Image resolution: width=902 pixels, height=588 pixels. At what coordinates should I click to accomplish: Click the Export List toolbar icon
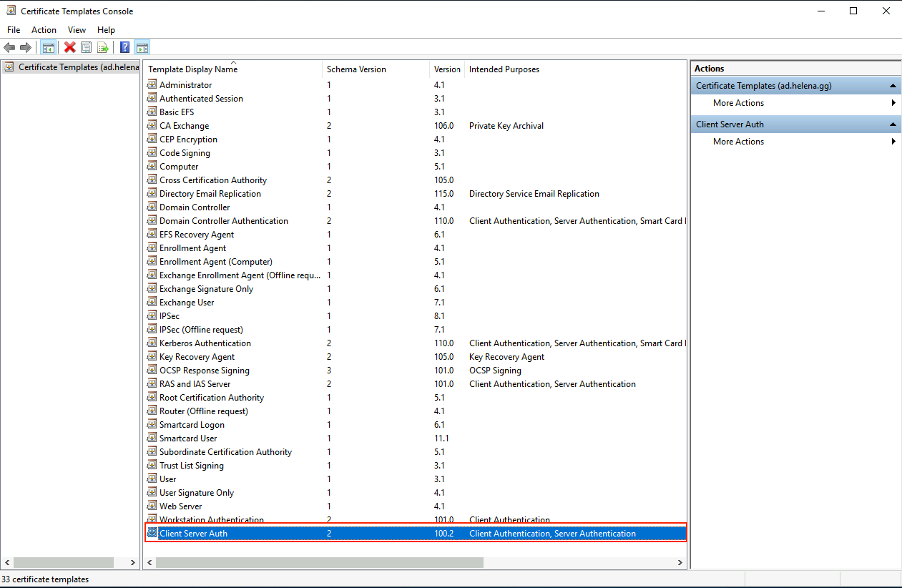click(x=103, y=48)
